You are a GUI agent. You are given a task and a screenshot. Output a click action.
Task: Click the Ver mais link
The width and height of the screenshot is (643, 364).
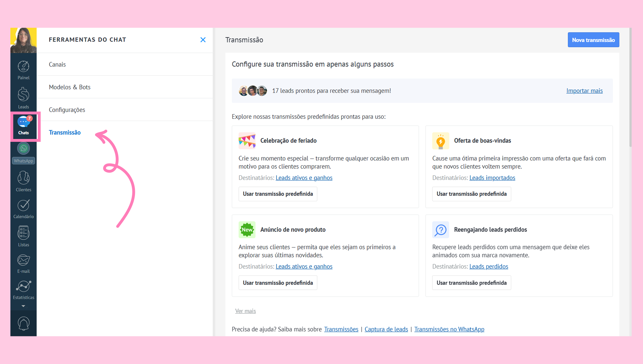click(245, 311)
